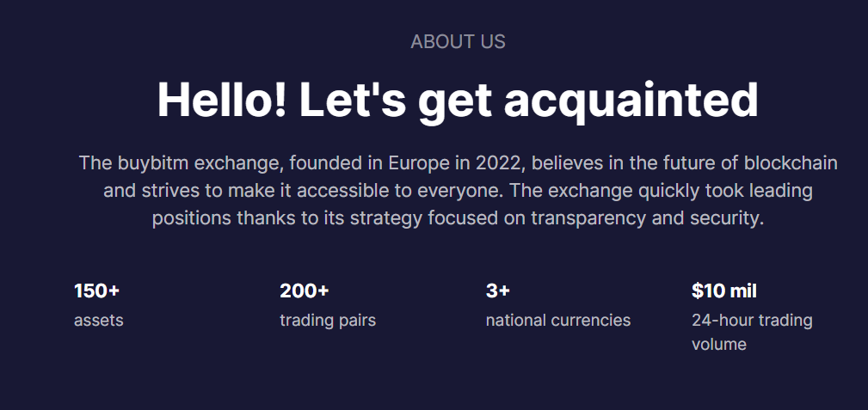Click the ABOUT US section label

tap(458, 41)
